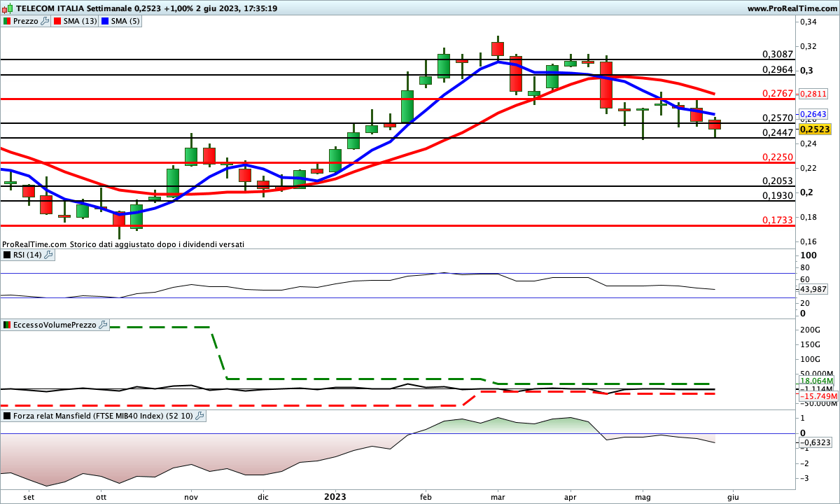Click the 43,987 RSI value label

[x=813, y=290]
